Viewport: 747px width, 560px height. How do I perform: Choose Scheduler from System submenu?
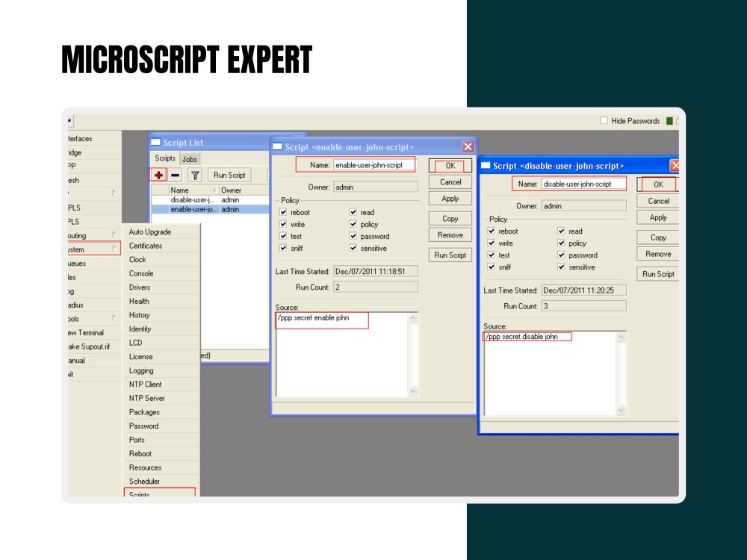(x=161, y=481)
